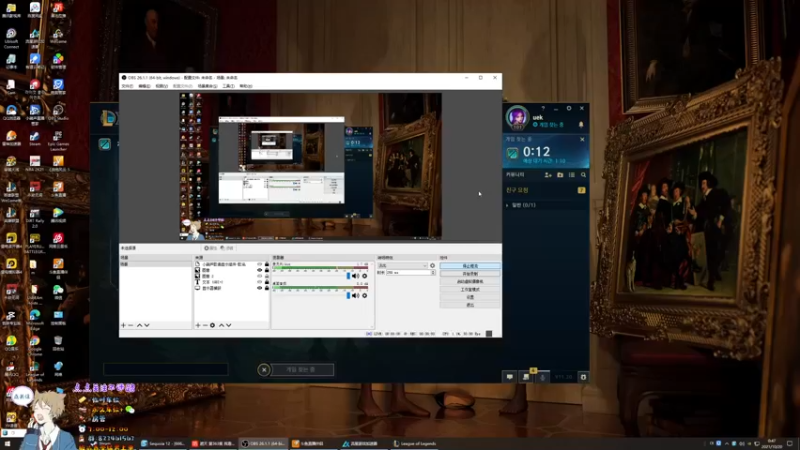
Task: Toggle visibility of first browser source
Action: pos(259,264)
